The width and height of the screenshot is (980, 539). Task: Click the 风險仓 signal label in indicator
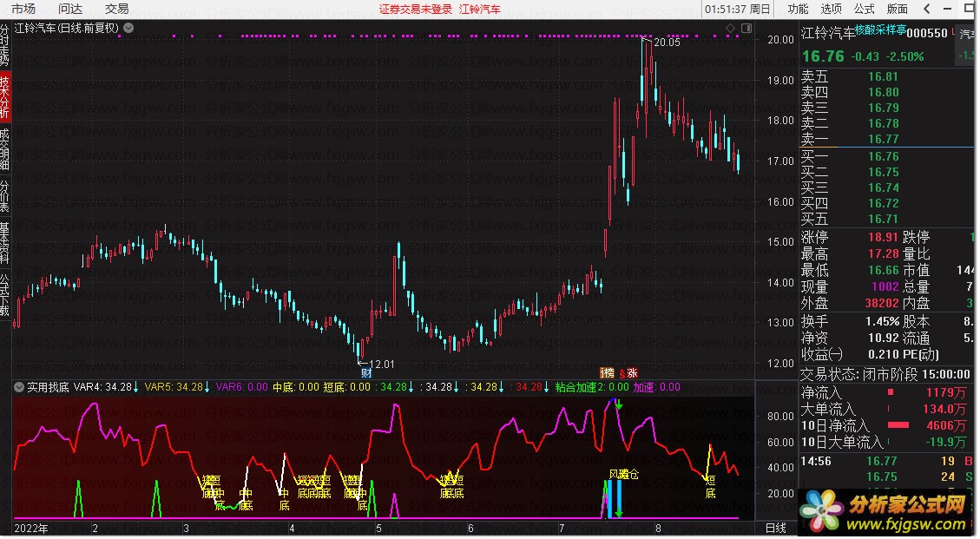tap(624, 475)
